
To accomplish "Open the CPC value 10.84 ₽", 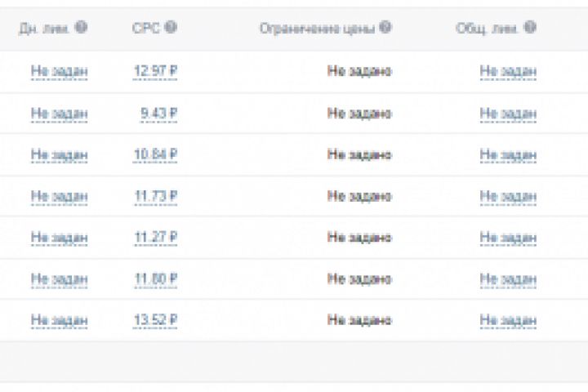I will tap(155, 155).
